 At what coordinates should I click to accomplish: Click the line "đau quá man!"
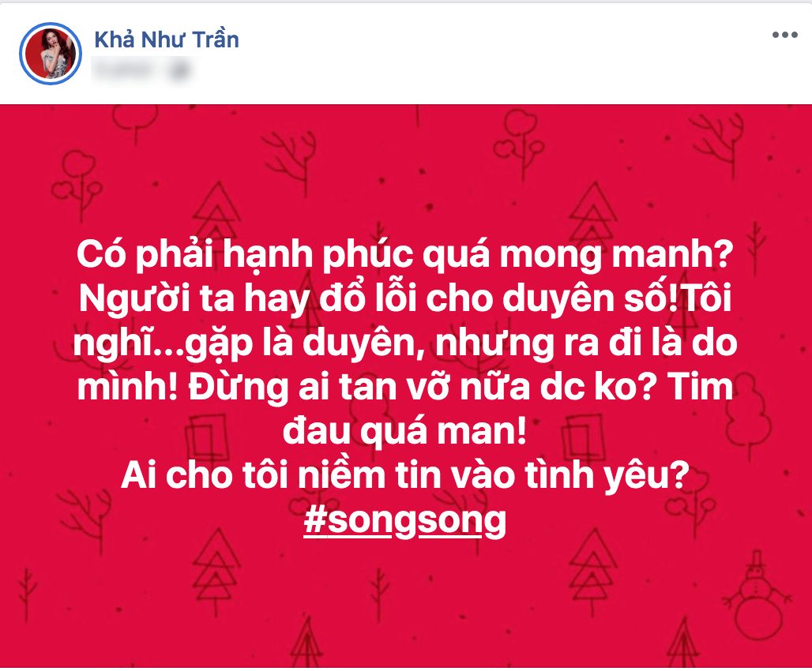coord(404,432)
